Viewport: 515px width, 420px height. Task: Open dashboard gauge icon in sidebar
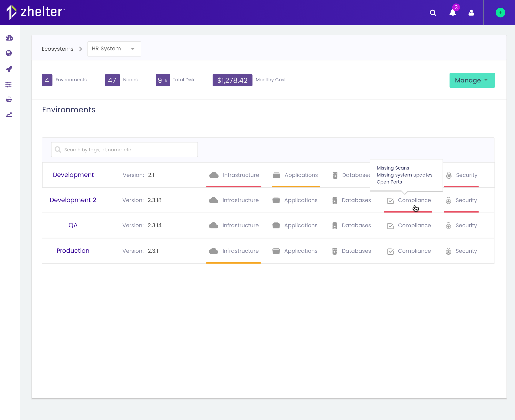pos(9,38)
